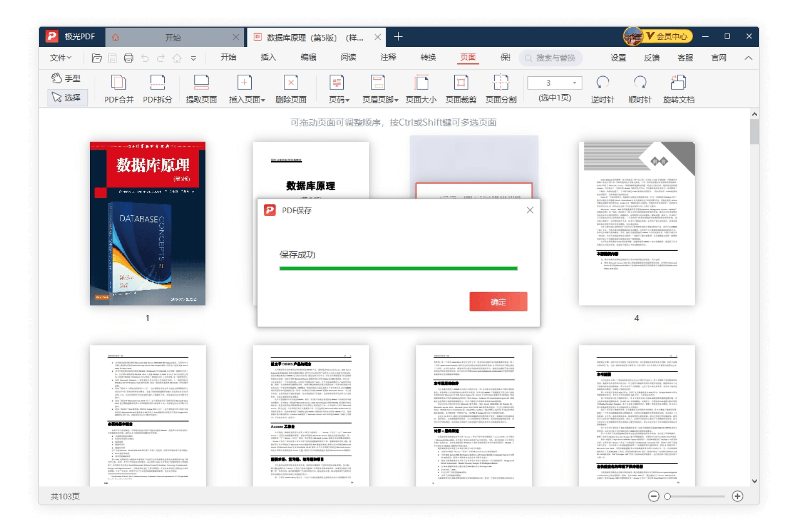Click the 保存成功 green progress bar
The width and height of the screenshot is (798, 532).
(398, 268)
